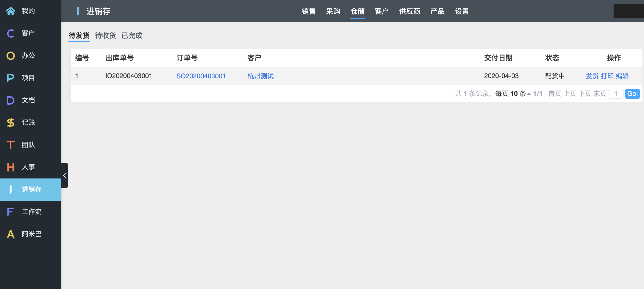Click the F icon for 工作流
644x289 pixels.
tap(11, 212)
